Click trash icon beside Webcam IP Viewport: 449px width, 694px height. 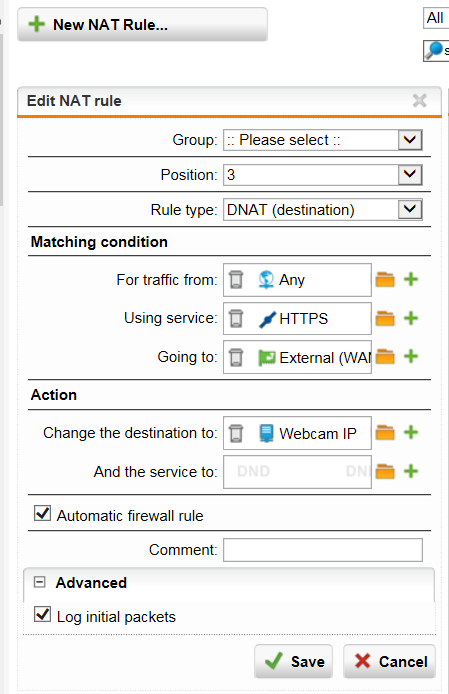236,433
